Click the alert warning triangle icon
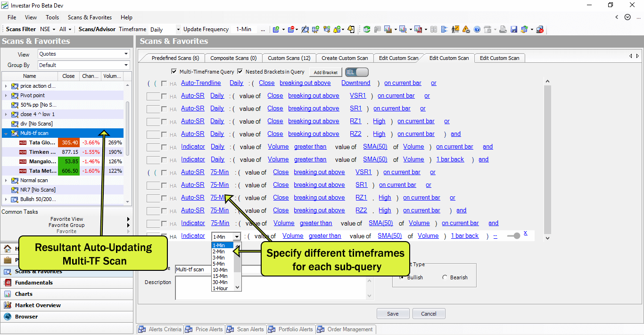 tap(466, 29)
